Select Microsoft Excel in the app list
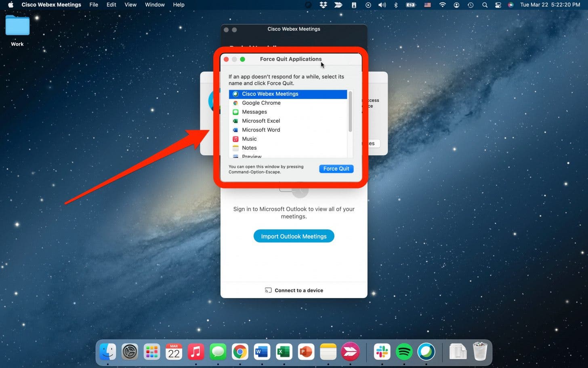 click(x=260, y=121)
